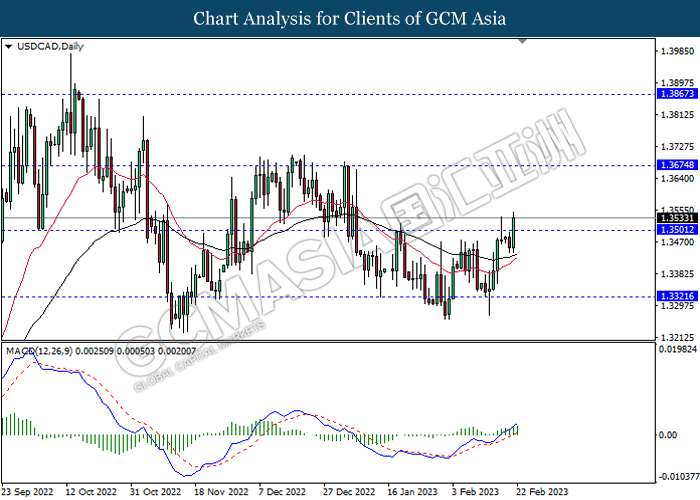Click the 3 Feb 2023 date label
This screenshot has height=500, width=700.
point(475,492)
